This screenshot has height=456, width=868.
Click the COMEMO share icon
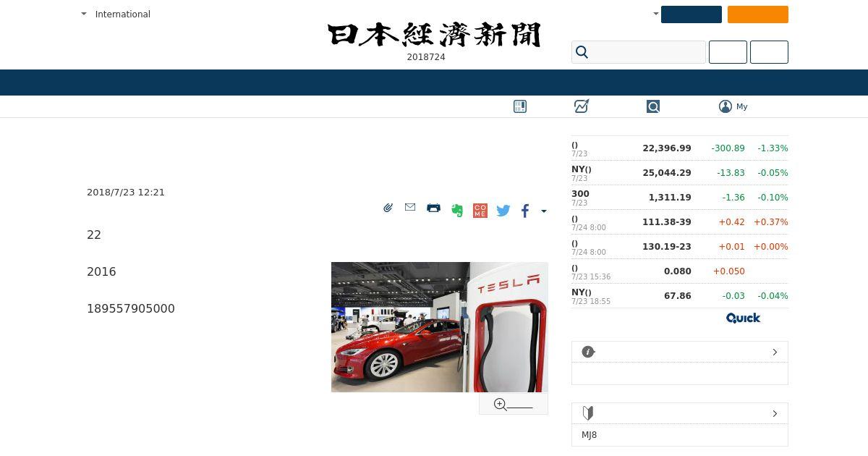point(480,211)
